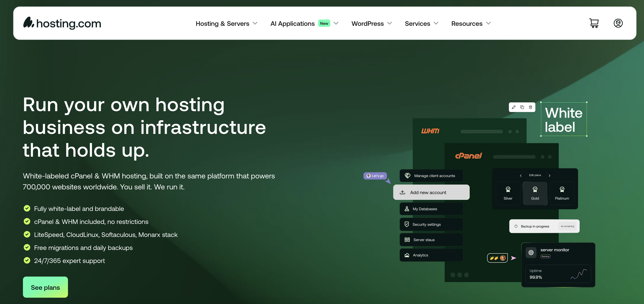Expand AI Applications chevron
Screen dimensions: 644x304
coord(336,23)
